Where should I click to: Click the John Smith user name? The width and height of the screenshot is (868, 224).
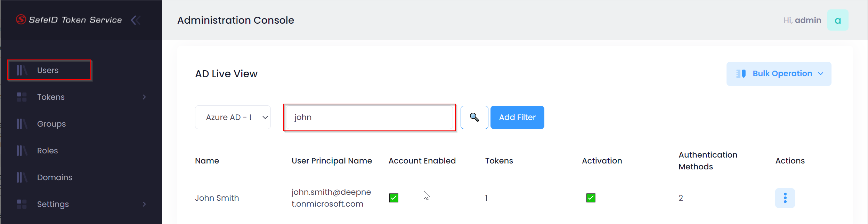click(x=217, y=198)
